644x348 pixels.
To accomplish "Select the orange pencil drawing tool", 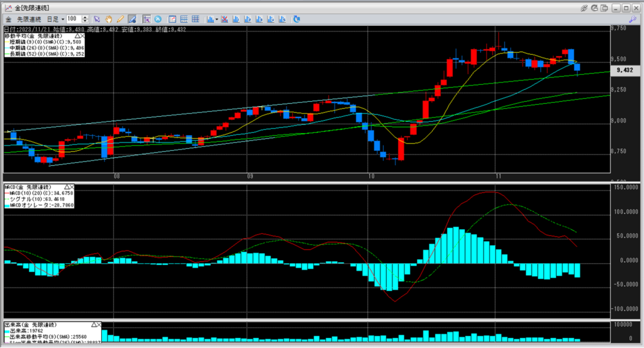I will (120, 19).
